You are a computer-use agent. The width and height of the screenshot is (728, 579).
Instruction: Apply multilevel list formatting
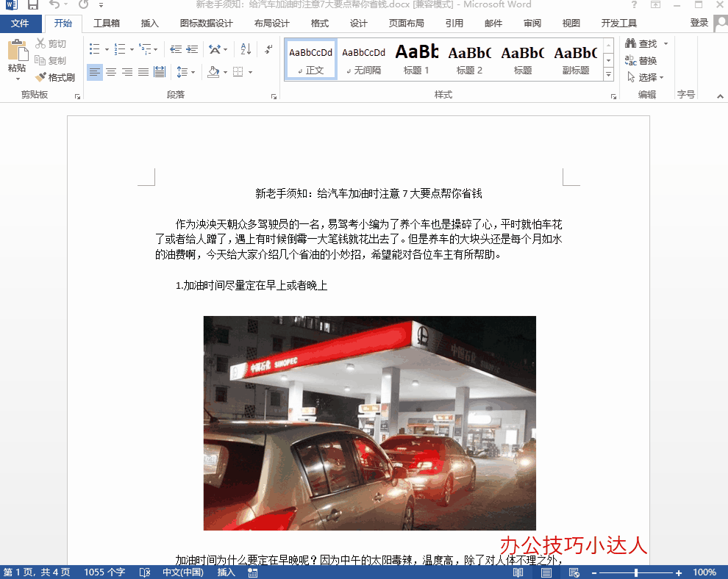145,48
